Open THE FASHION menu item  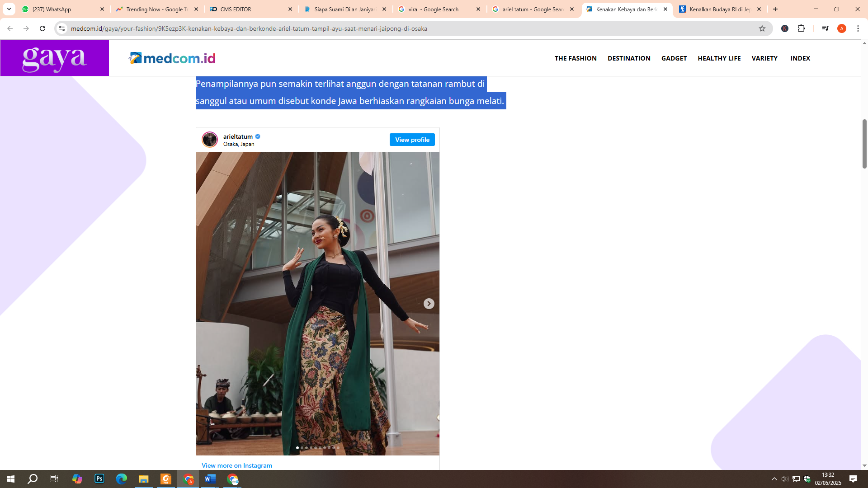pos(576,58)
